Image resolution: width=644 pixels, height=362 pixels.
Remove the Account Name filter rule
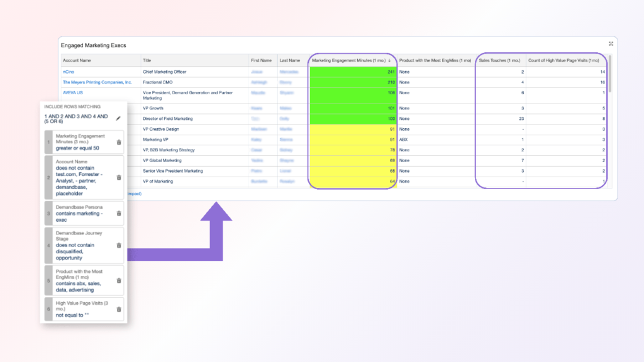pos(119,177)
